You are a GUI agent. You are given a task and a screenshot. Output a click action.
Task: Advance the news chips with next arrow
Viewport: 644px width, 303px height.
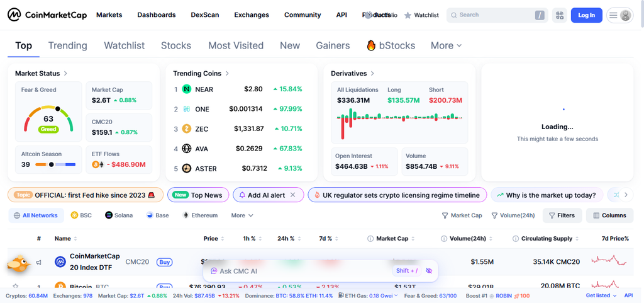626,195
